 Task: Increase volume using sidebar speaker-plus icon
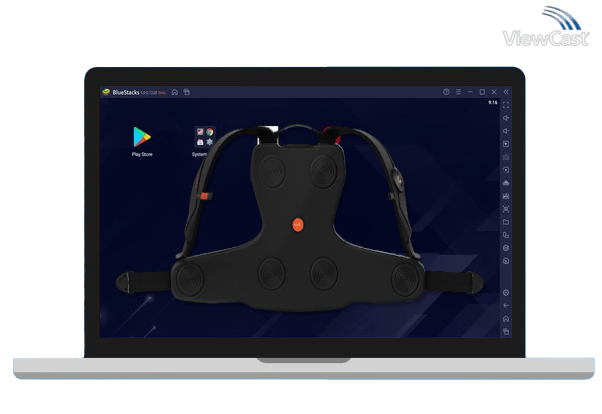506,118
